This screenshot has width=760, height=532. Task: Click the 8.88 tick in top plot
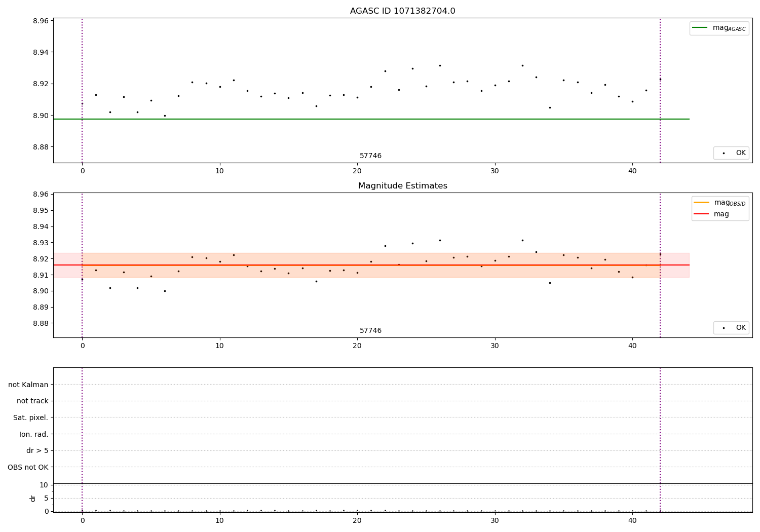tap(41, 147)
